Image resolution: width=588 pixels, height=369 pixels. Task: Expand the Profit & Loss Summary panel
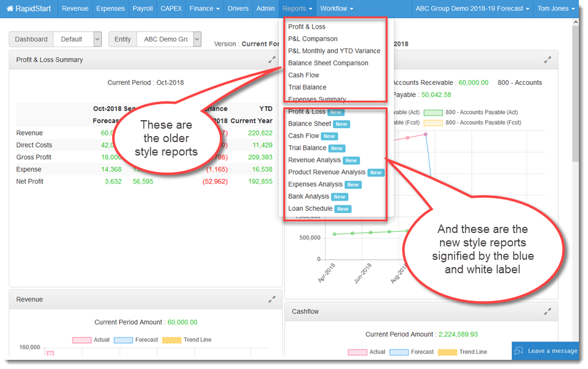272,60
